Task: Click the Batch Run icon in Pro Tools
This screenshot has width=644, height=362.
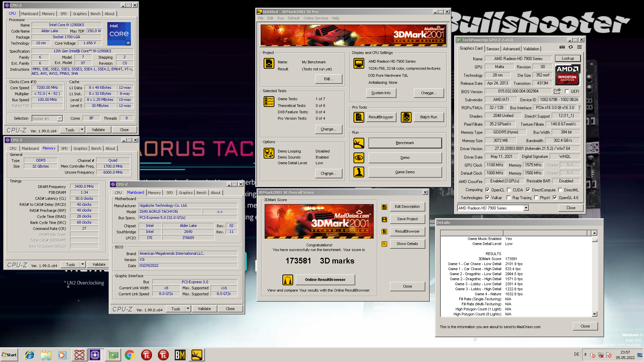Action: pyautogui.click(x=406, y=117)
